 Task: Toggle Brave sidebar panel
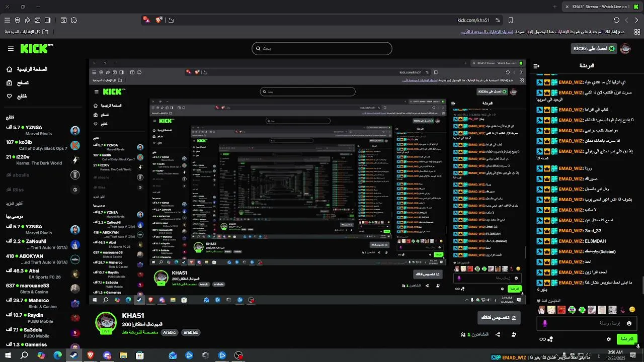(x=47, y=20)
